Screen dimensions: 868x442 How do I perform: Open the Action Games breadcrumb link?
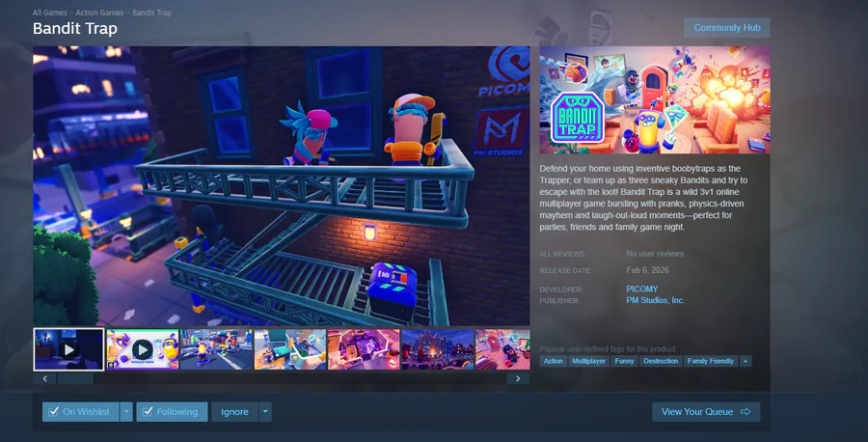[x=99, y=13]
